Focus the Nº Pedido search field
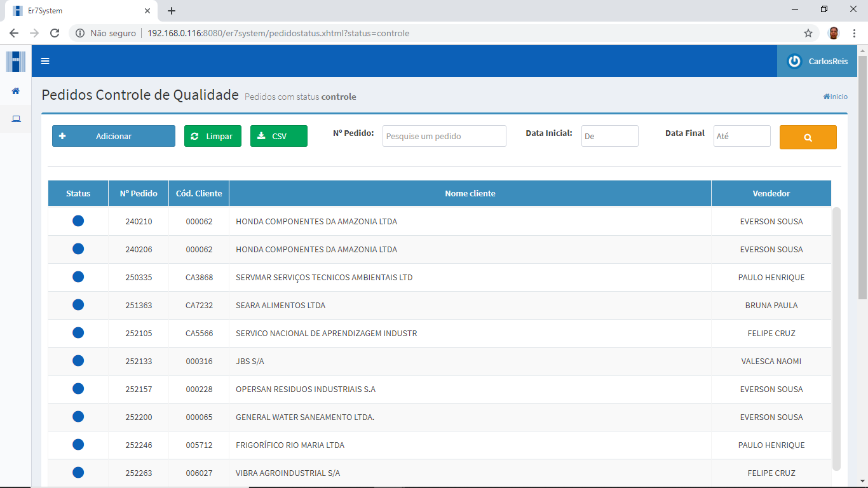 click(444, 136)
